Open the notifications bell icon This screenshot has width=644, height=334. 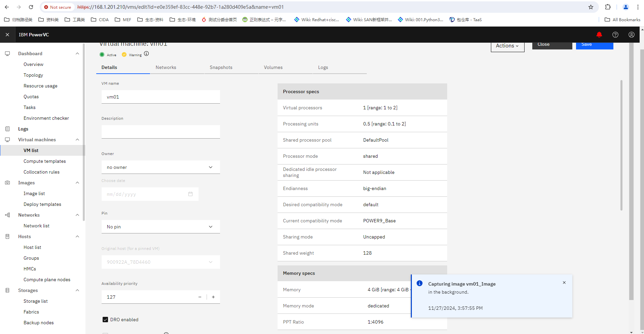click(599, 35)
